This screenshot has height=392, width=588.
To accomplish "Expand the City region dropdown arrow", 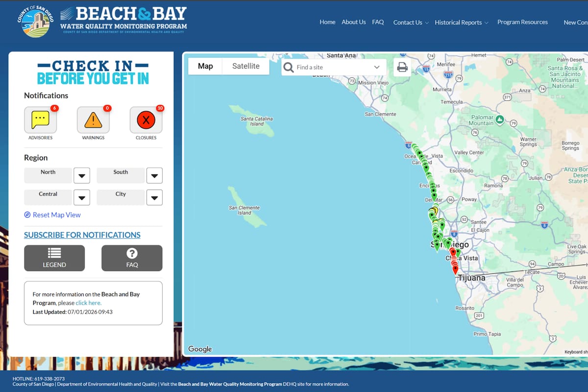I will tap(154, 197).
